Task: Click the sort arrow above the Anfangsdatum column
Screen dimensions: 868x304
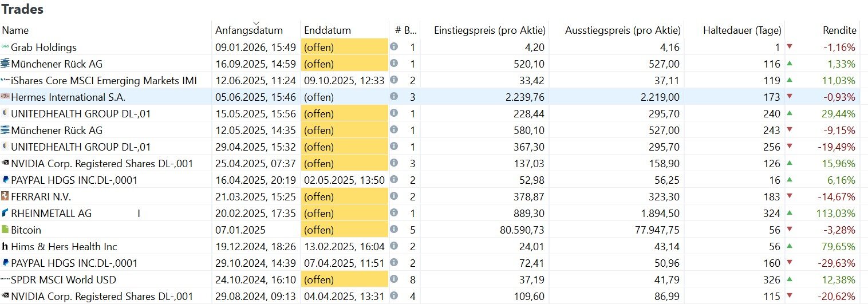Action: point(256,23)
